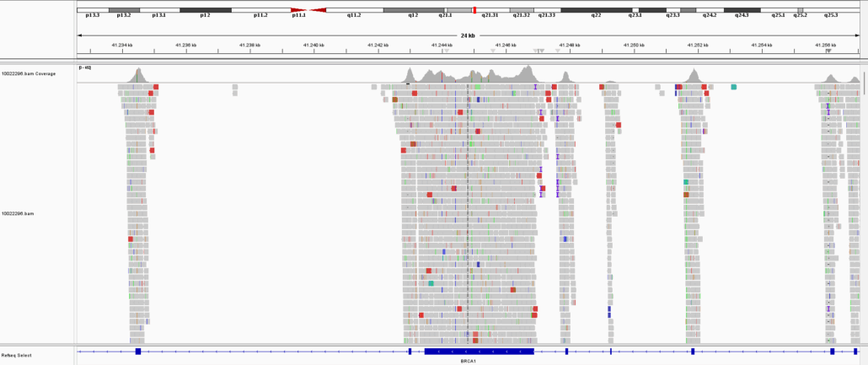Select the Refseq Select track label
This screenshot has height=365, width=868.
(x=17, y=356)
